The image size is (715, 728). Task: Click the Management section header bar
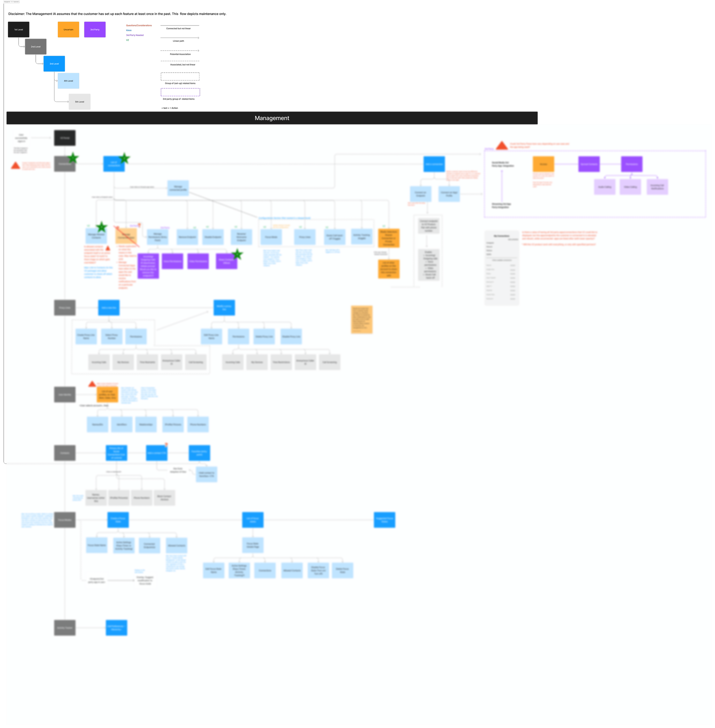pyautogui.click(x=271, y=118)
